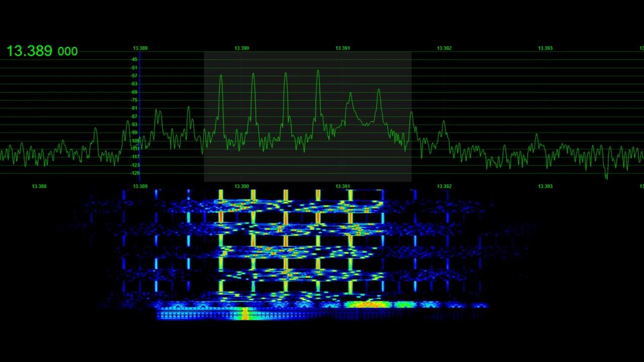Tune to 13.391 on the top frequency axis

343,48
